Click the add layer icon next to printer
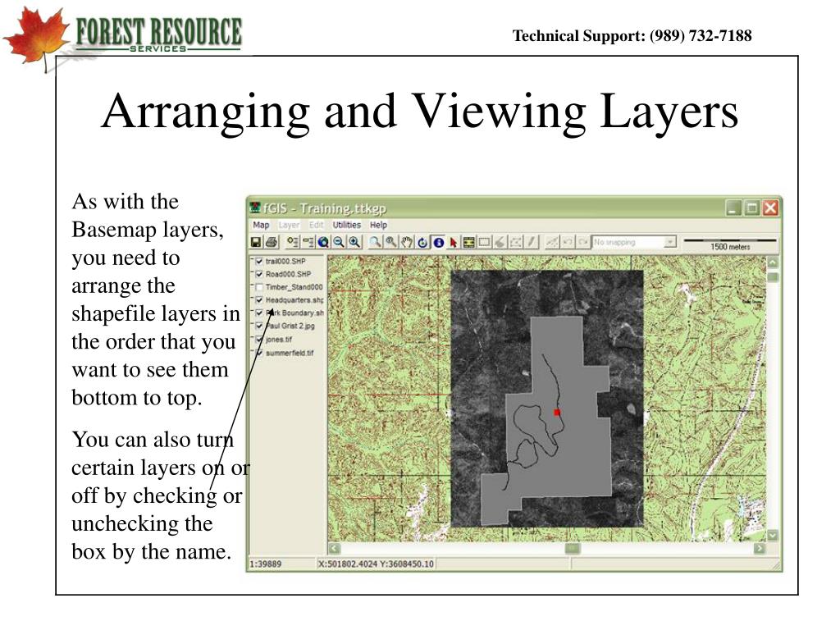Viewport: 840px width, 630px height. tap(293, 242)
